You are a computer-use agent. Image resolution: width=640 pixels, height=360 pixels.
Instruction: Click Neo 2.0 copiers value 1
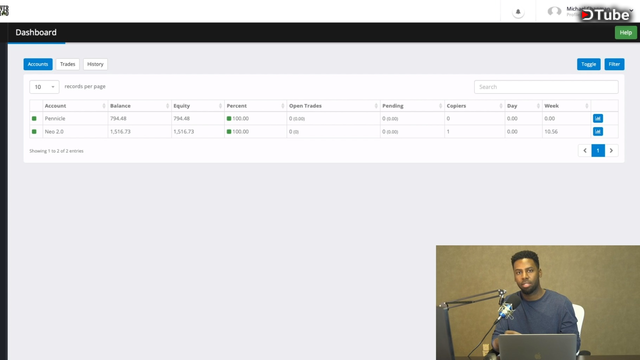point(448,131)
